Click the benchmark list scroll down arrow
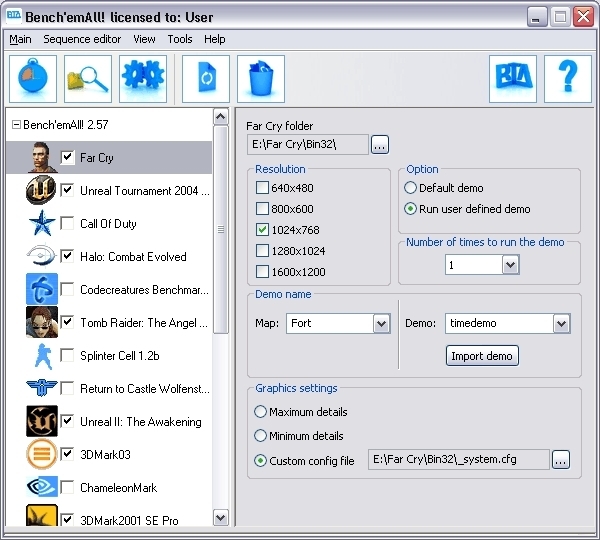The image size is (600, 540). 221,518
